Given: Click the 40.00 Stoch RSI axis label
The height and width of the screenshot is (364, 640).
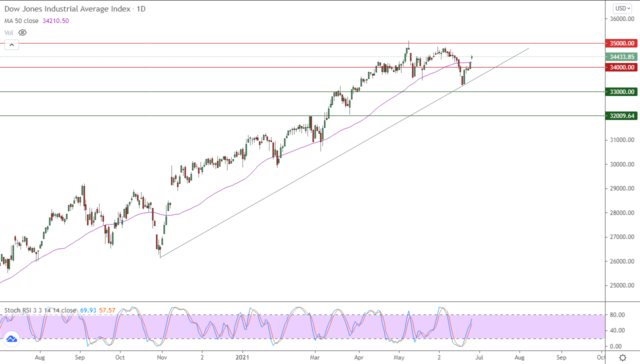Looking at the screenshot, I should tap(616, 330).
